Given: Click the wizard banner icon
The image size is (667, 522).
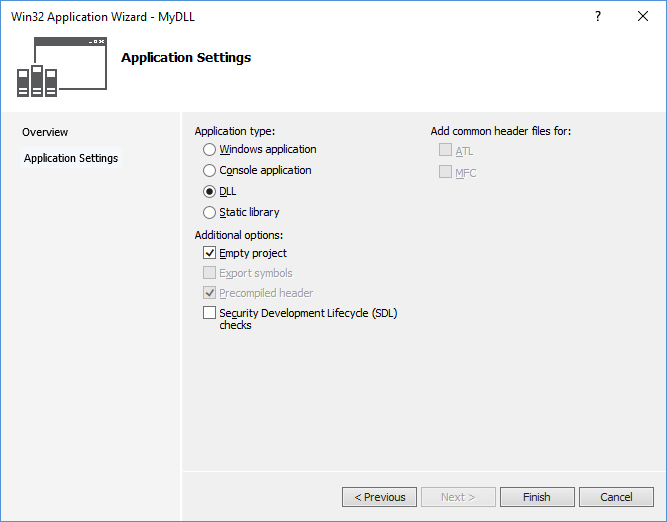Looking at the screenshot, I should (61, 67).
